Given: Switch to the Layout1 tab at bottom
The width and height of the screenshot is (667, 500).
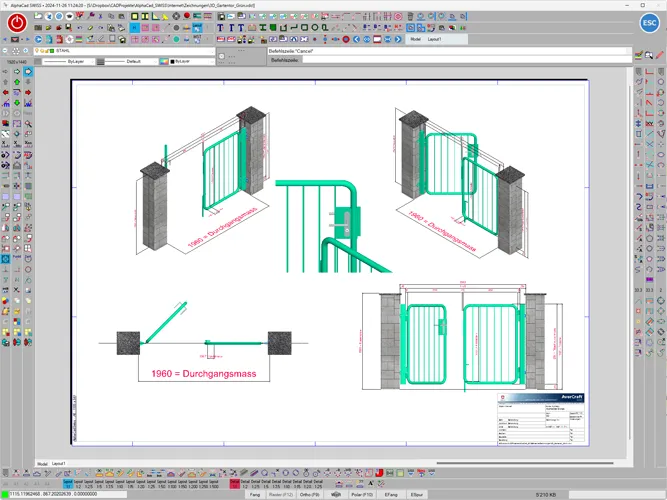Looking at the screenshot, I should [x=59, y=464].
